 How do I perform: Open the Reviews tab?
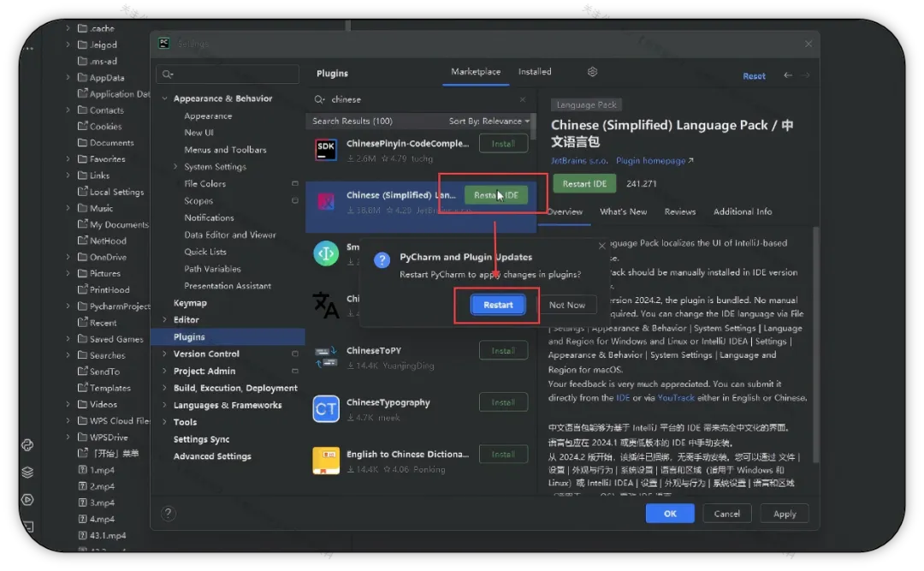679,211
